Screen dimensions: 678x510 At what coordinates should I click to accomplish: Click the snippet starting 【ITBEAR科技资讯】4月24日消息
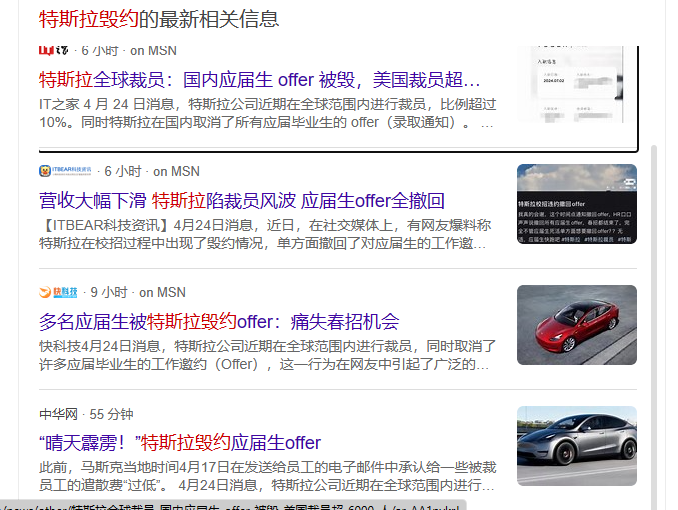265,234
